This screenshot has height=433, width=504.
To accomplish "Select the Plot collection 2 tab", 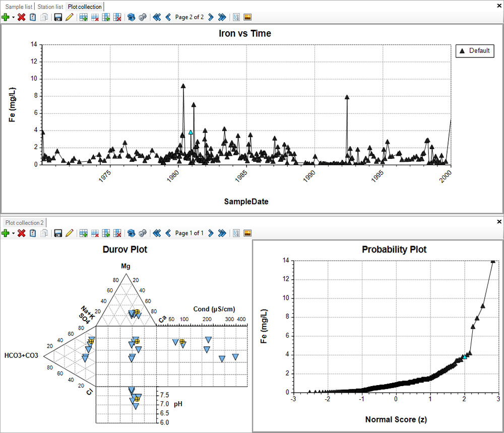I will (x=24, y=222).
